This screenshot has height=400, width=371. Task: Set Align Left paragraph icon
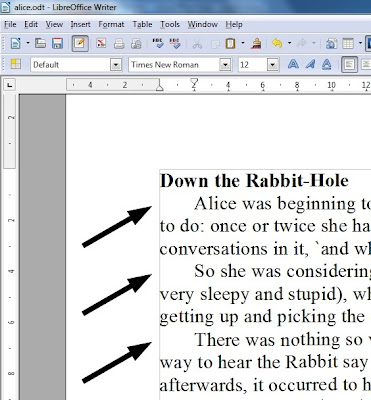[349, 64]
